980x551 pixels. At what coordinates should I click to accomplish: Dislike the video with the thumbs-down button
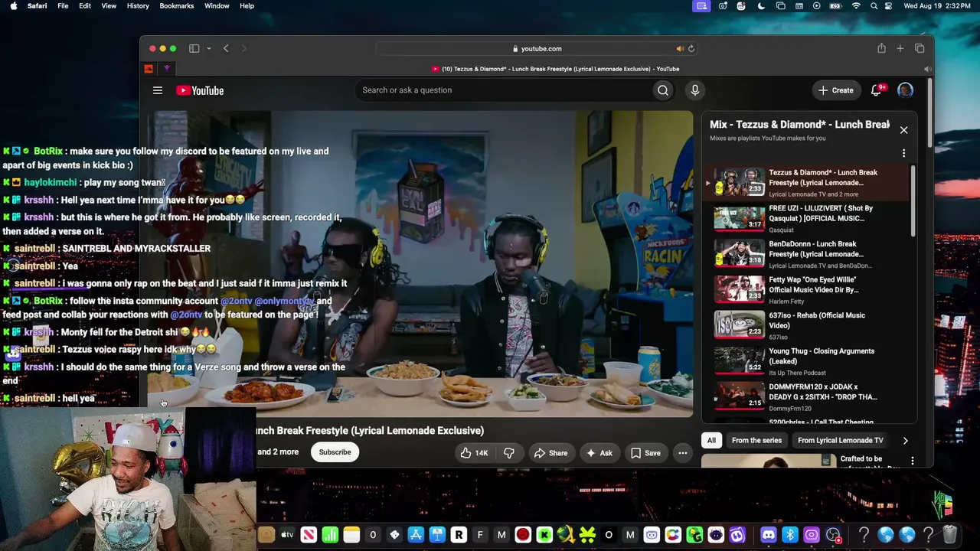click(x=509, y=453)
